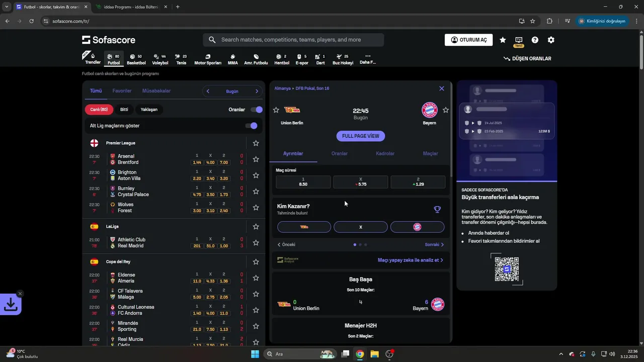Image resolution: width=644 pixels, height=362 pixels.
Task: Vote Union Berlin to win
Action: click(304, 227)
